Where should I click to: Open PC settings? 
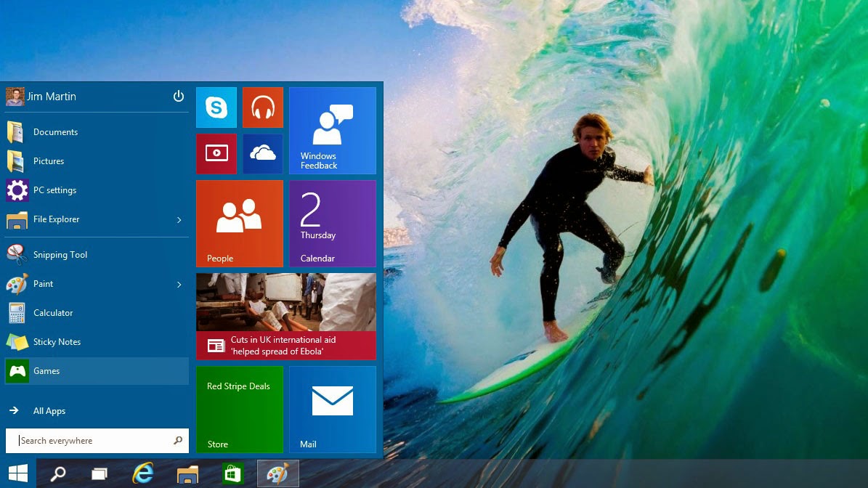(97, 190)
